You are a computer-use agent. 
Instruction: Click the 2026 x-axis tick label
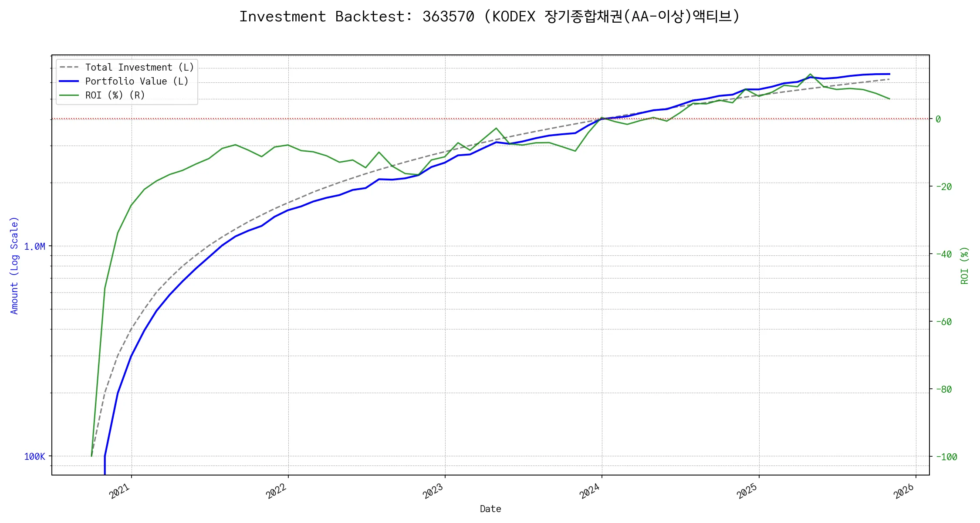[904, 491]
